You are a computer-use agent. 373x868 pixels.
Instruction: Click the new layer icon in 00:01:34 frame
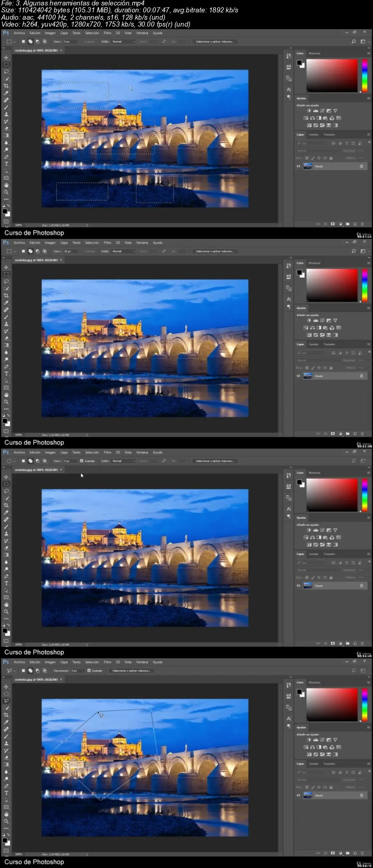coord(355,224)
